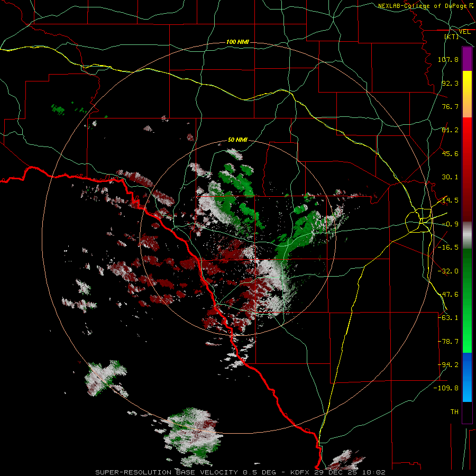Click the "100 NMI" range ring label
Image resolution: width=476 pixels, height=476 pixels.
tap(237, 42)
